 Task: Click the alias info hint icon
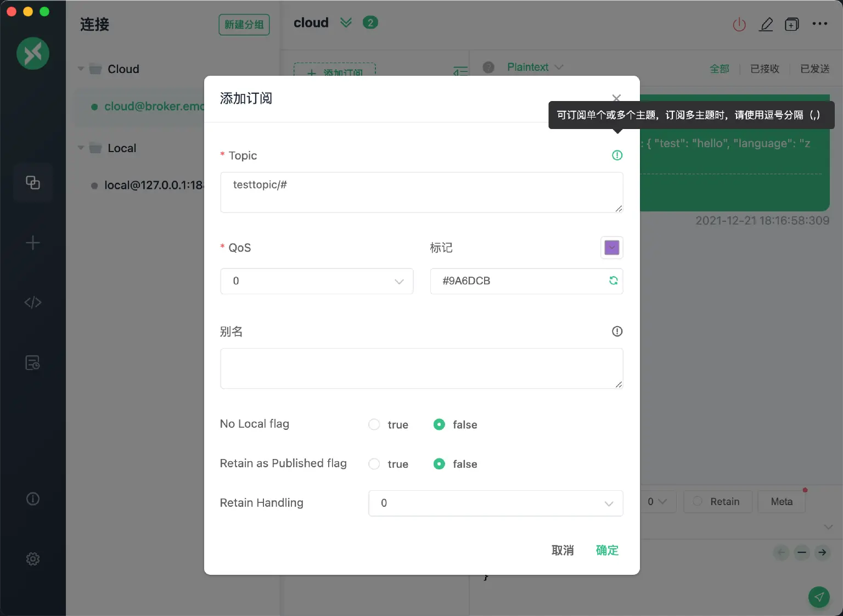click(617, 331)
